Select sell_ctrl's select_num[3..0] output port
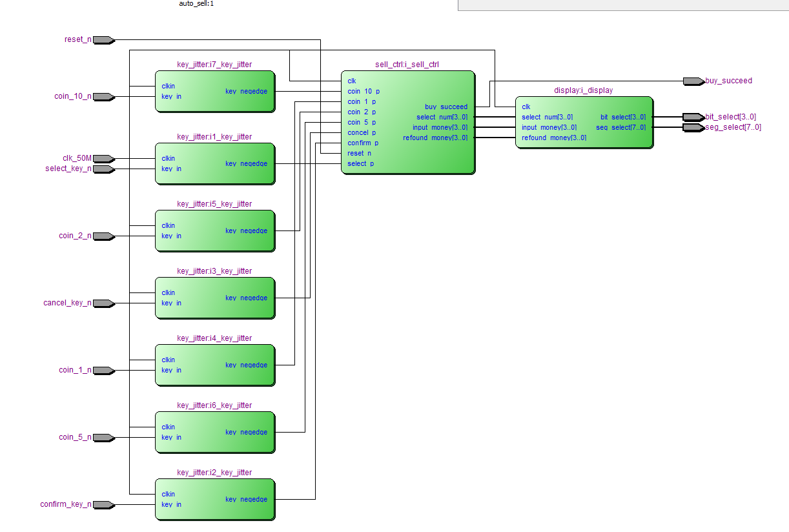Image resolution: width=789 pixels, height=532 pixels. tap(442, 118)
